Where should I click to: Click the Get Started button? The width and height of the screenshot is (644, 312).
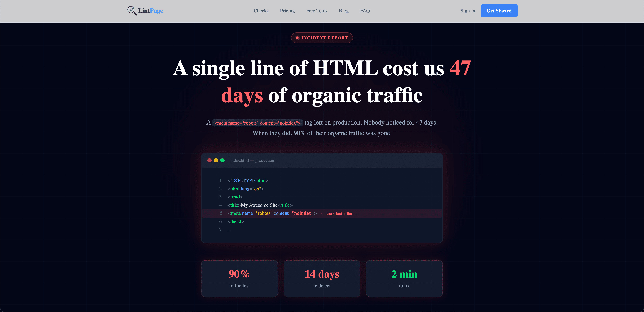tap(499, 11)
